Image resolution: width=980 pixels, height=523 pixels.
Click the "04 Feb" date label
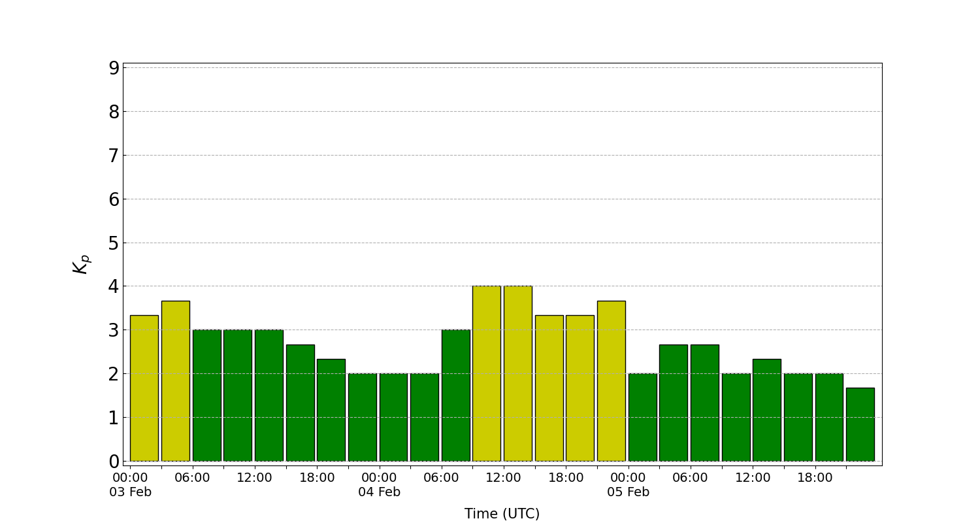tap(379, 492)
